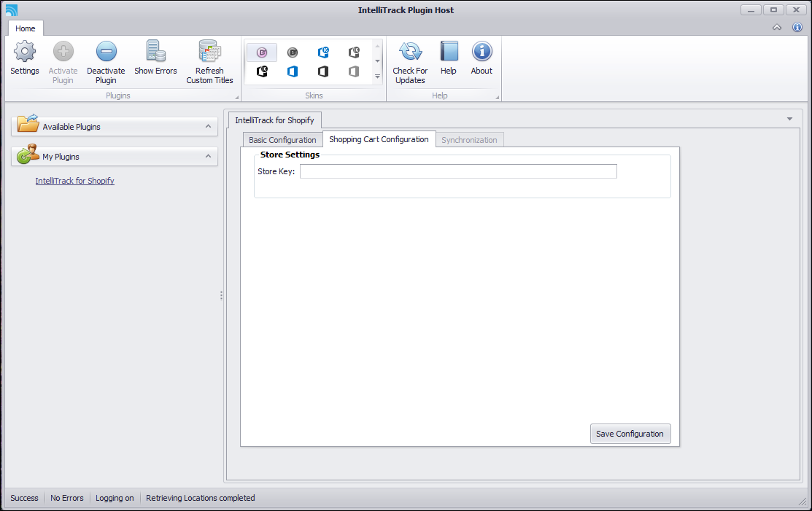Click the Help ribbon group caption
The width and height of the screenshot is (812, 511).
point(440,95)
